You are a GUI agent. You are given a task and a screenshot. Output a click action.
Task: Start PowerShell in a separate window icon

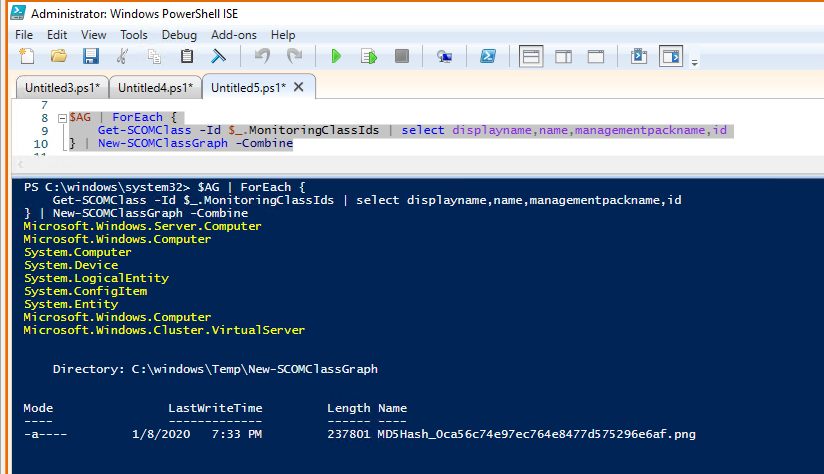coord(489,57)
